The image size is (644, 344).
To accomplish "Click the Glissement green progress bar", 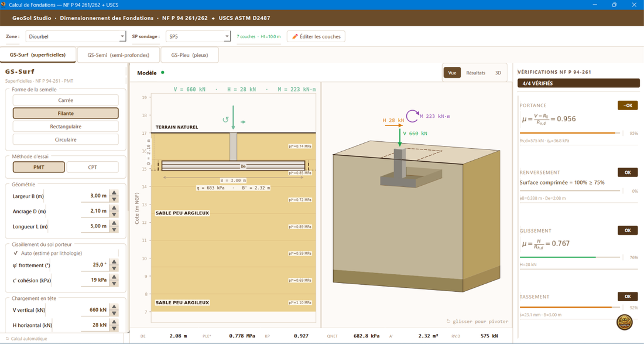I will pyautogui.click(x=570, y=257).
